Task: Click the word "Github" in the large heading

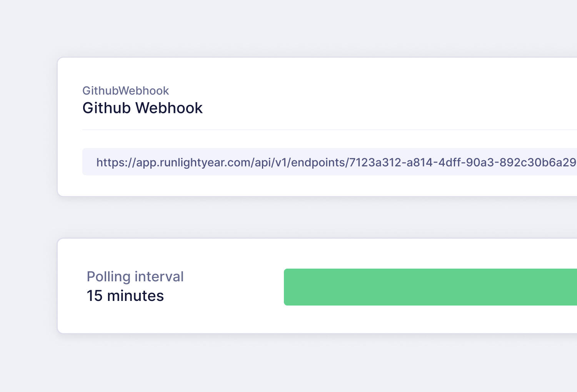Action: tap(107, 108)
